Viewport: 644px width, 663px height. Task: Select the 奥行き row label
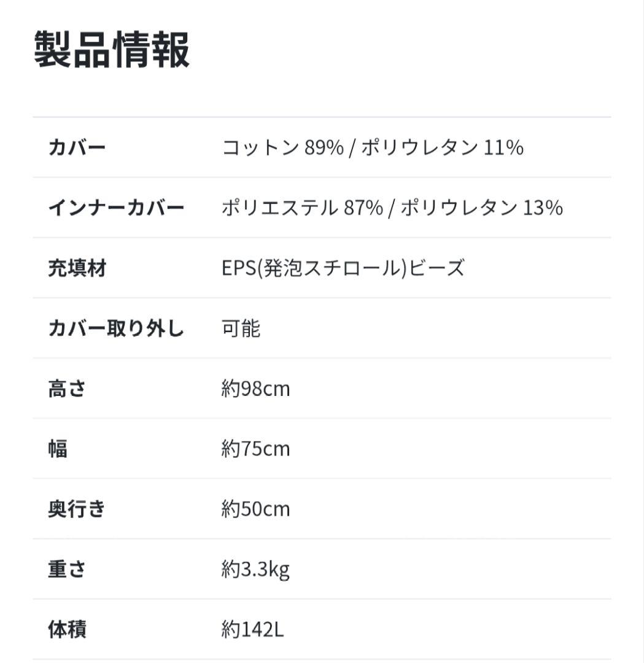77,509
